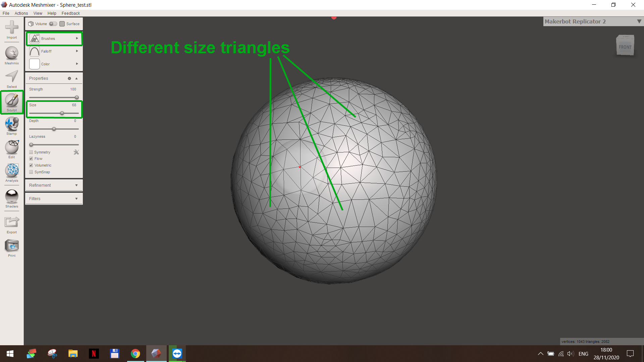The height and width of the screenshot is (362, 644).
Task: Enable the Symmetry checkbox
Action: [x=31, y=152]
